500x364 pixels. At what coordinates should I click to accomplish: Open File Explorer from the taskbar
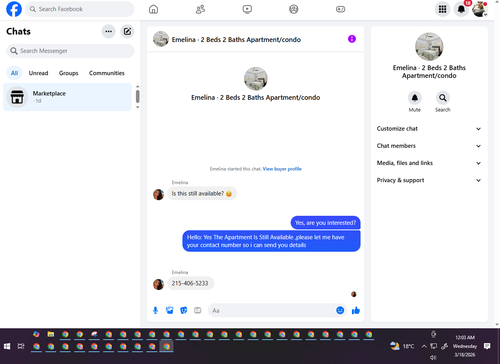pyautogui.click(x=51, y=334)
